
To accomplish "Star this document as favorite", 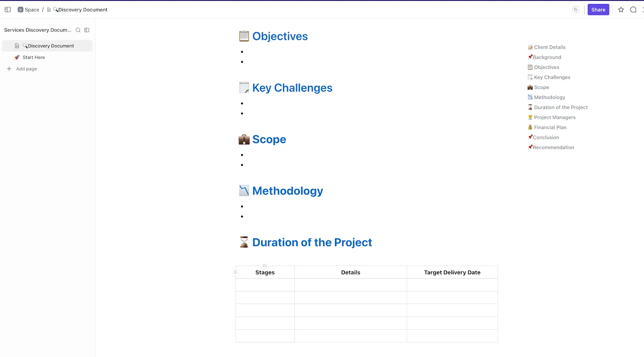I will 621,10.
